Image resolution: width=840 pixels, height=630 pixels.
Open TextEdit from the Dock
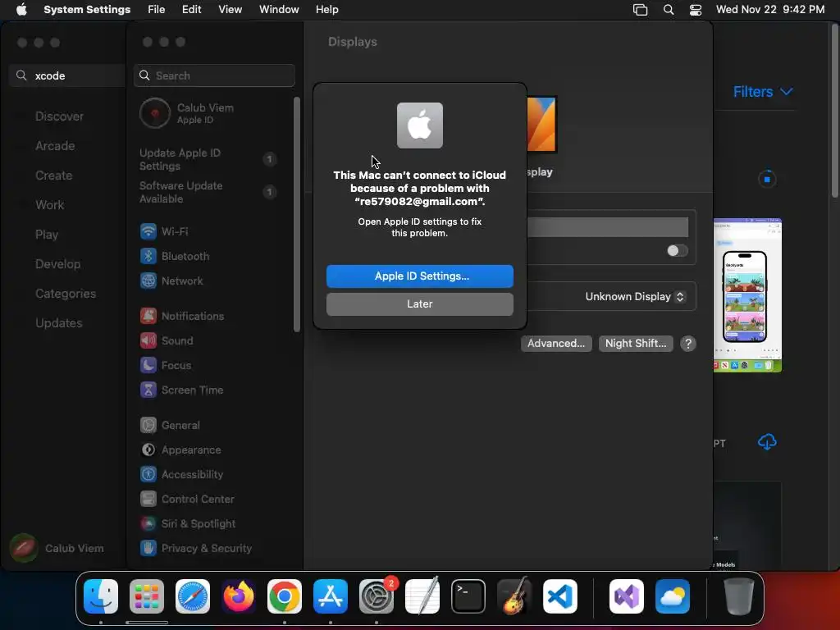coord(422,596)
